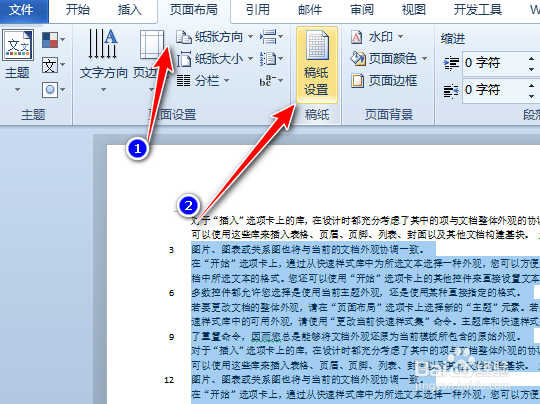540x404 pixels.
Task: Click the right indent icon
Action: pos(451,91)
